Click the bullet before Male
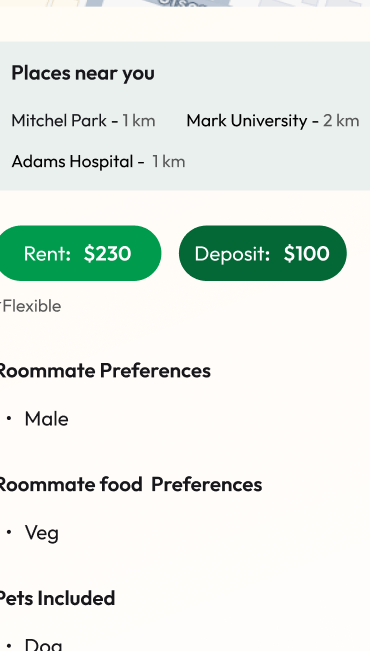Screen dimensions: 370x651 [x=9, y=419]
